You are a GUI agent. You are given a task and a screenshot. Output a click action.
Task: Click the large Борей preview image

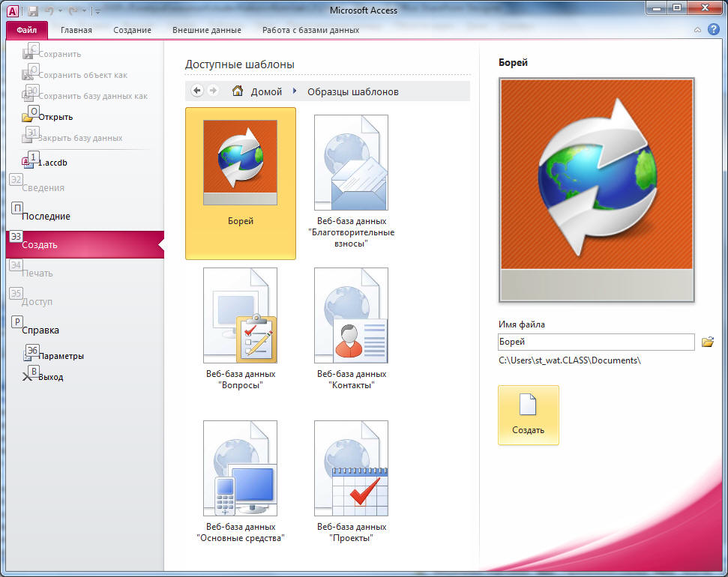pyautogui.click(x=597, y=190)
